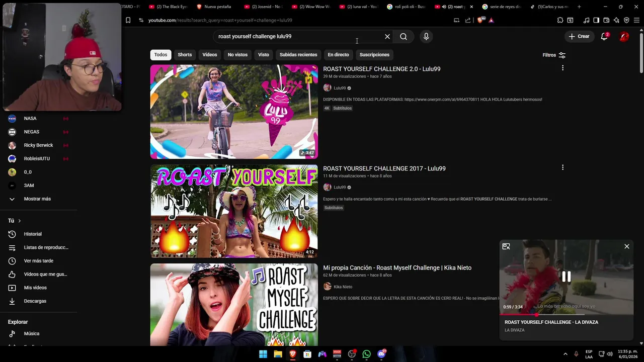
Task: Open the Brave Leo AI sparkle icon
Action: point(616,20)
